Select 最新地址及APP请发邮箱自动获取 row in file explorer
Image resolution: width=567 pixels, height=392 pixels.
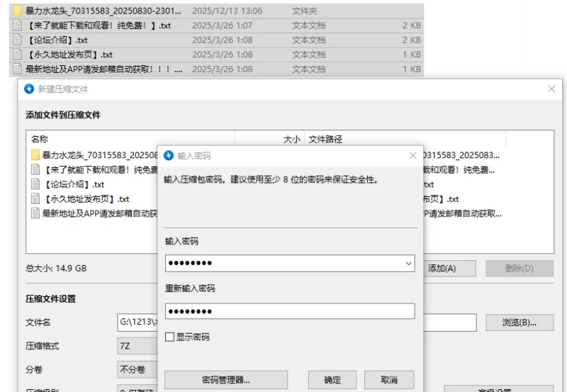(216, 69)
